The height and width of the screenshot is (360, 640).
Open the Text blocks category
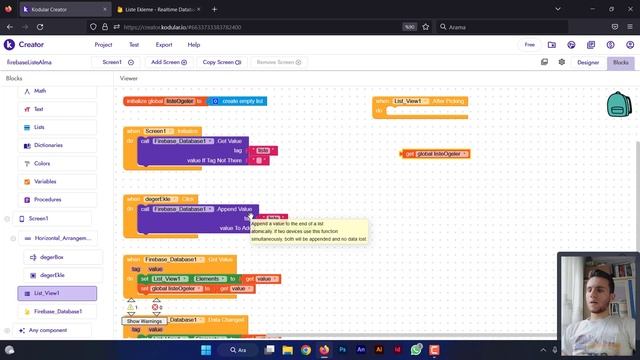point(57,109)
